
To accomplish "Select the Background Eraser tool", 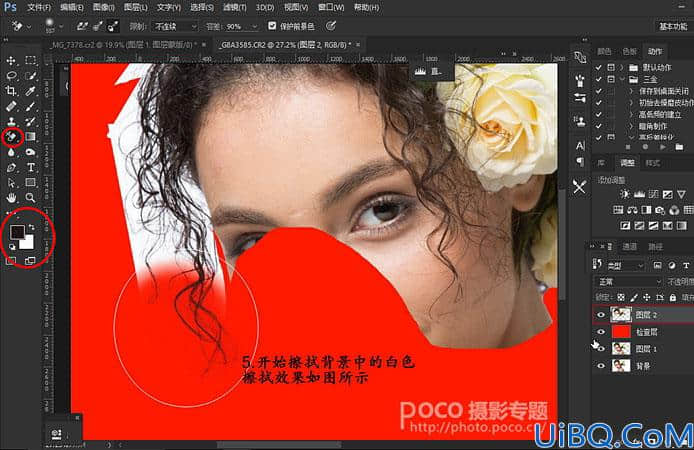I will 12,137.
